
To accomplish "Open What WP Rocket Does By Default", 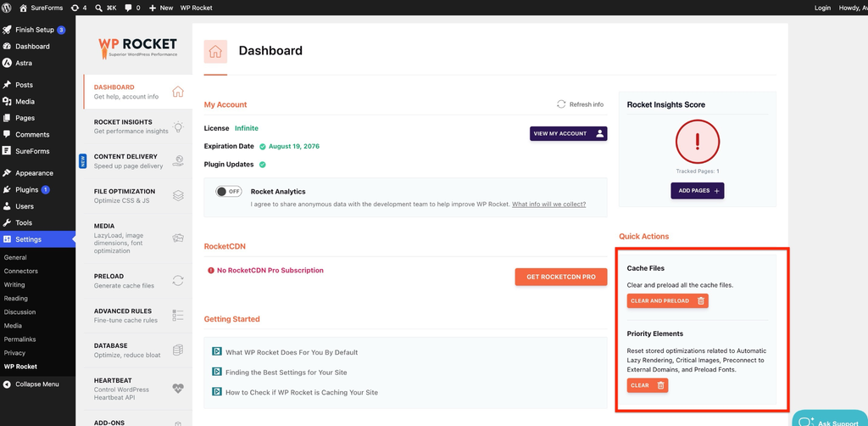I will pos(292,352).
